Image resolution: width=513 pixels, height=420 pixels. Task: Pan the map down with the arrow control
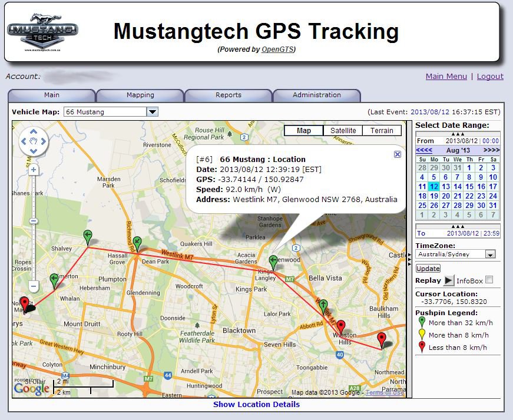click(x=34, y=151)
